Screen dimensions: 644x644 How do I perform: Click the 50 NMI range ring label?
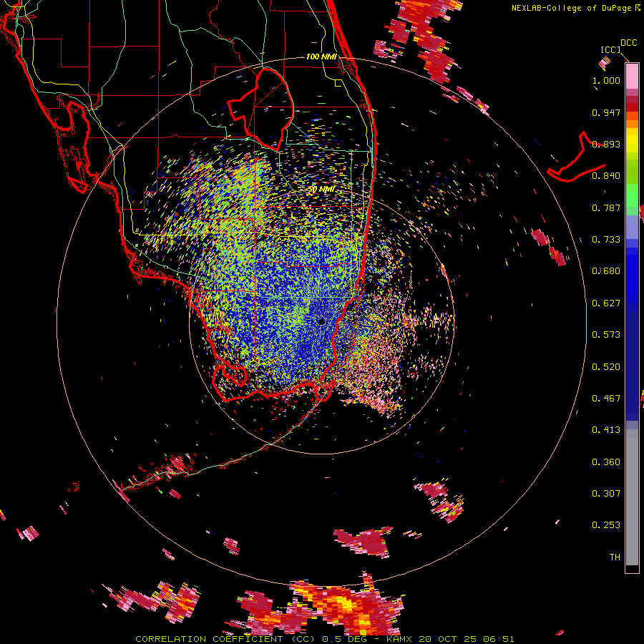(321, 190)
